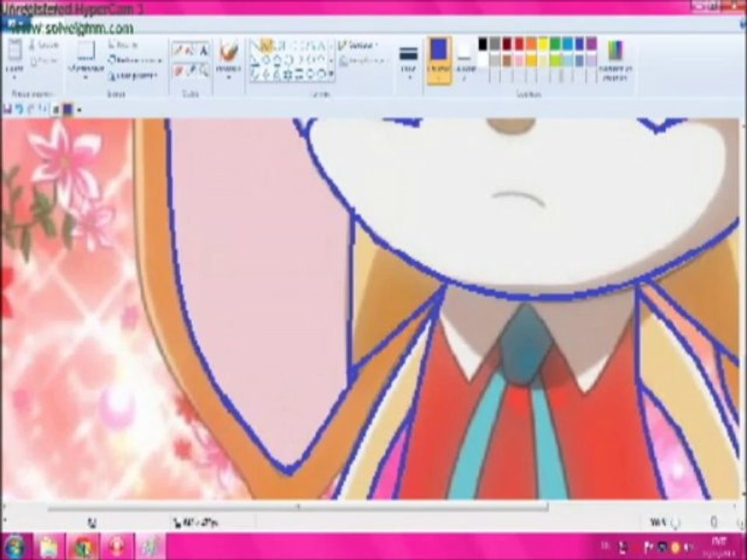The image size is (747, 560).
Task: Click the zoom out button in status bar
Action: click(675, 523)
